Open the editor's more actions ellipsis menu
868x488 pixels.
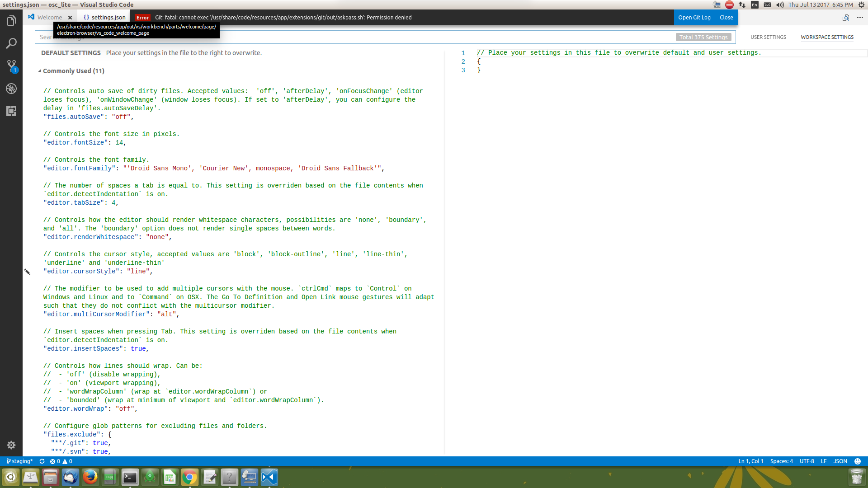pyautogui.click(x=860, y=18)
